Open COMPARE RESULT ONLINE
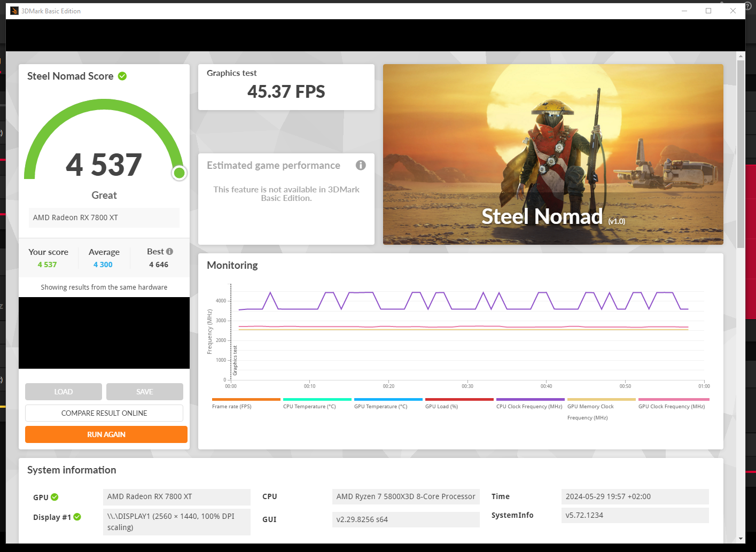 click(104, 413)
